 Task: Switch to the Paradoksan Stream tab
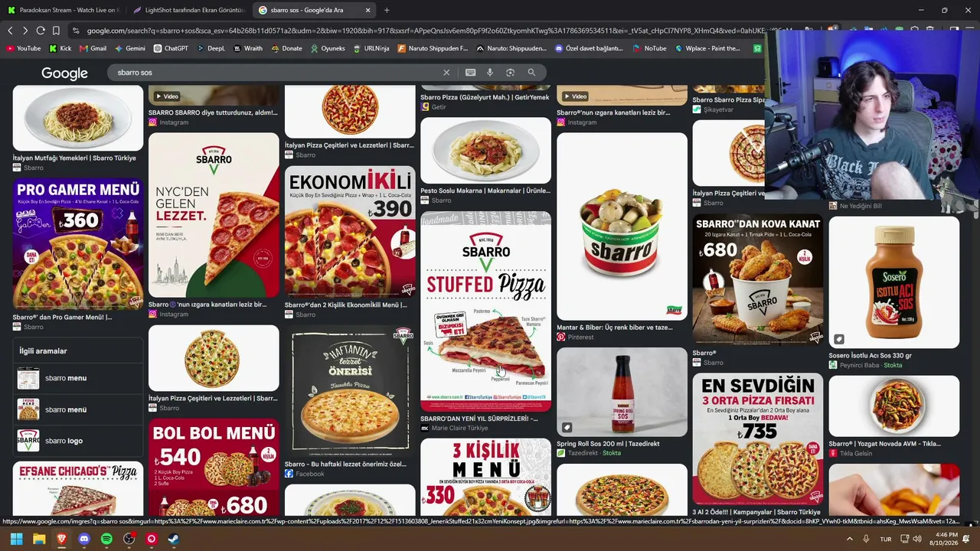63,10
